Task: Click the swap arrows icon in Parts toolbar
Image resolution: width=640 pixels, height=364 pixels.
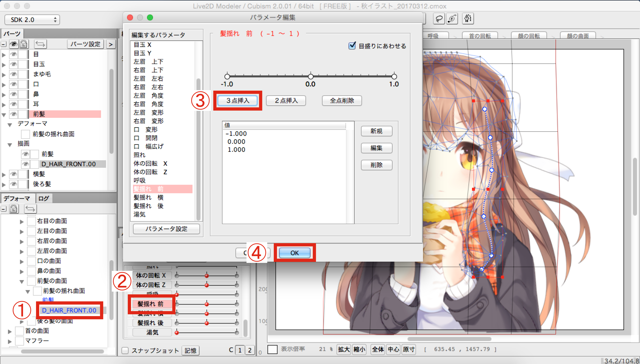Action: coord(40,44)
